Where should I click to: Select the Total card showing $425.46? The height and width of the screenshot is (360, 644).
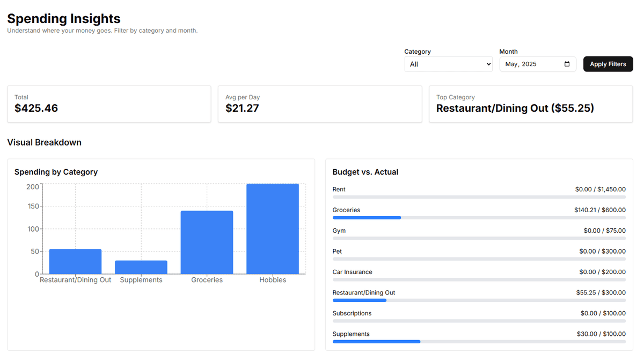(x=109, y=104)
